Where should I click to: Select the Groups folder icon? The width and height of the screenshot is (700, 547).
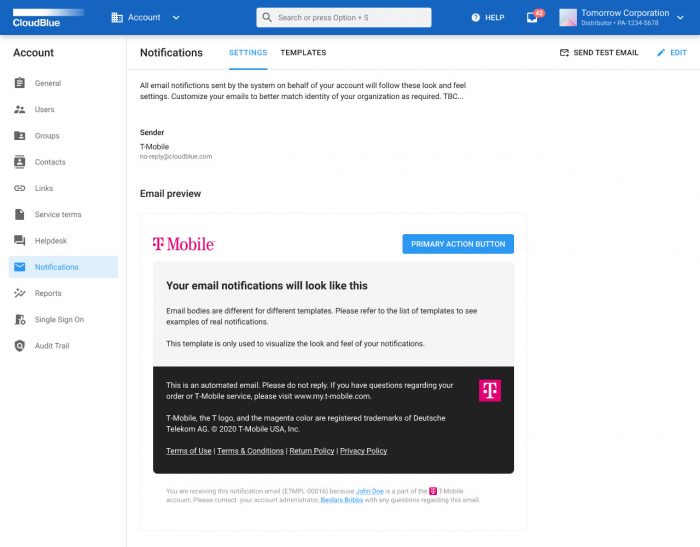click(x=20, y=136)
